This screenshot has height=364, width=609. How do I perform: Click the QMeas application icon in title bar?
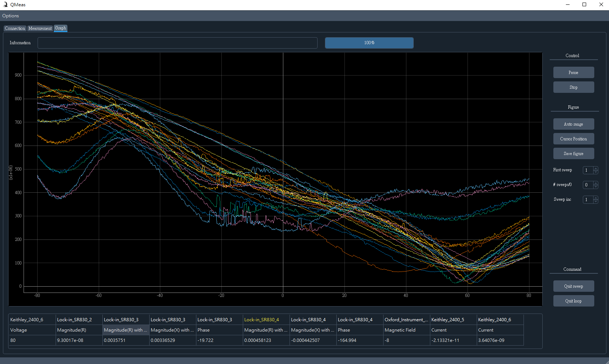coord(5,5)
